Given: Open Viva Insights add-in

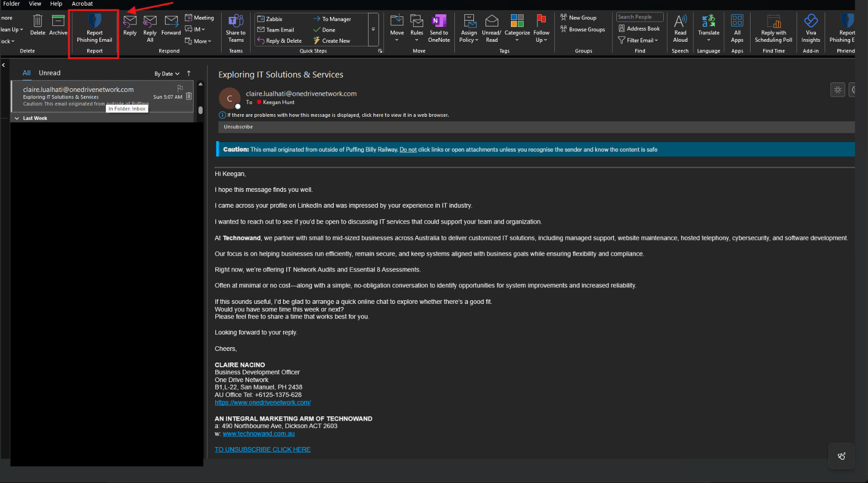Looking at the screenshot, I should 810,21.
